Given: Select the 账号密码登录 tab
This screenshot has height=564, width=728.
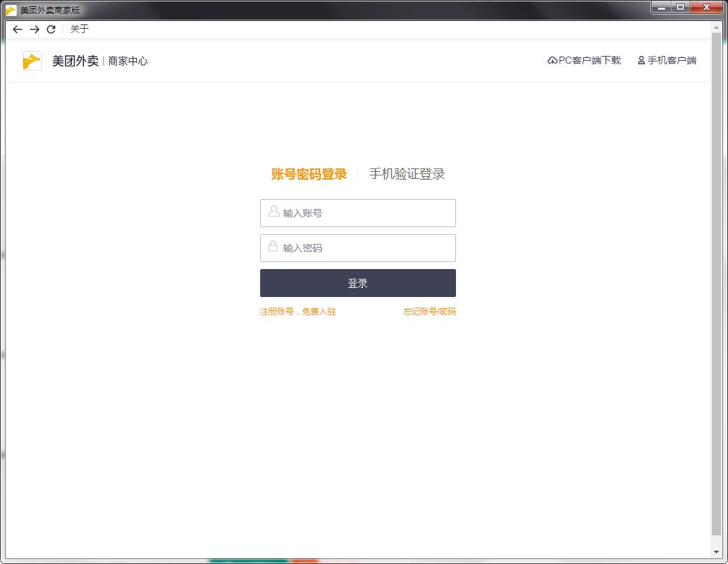Looking at the screenshot, I should [x=308, y=173].
